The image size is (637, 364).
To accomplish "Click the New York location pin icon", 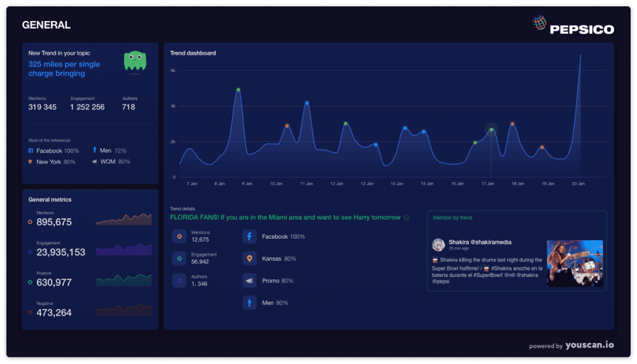I will coord(30,162).
